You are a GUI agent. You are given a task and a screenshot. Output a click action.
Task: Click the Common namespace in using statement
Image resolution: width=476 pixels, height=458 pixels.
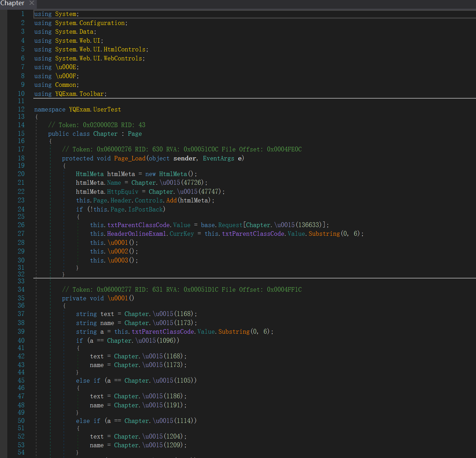pyautogui.click(x=65, y=85)
